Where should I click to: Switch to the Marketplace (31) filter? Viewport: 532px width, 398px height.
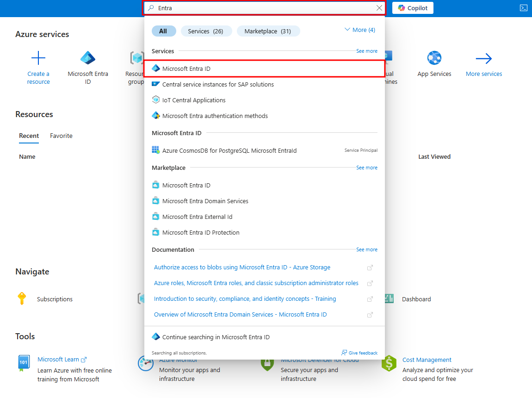(268, 31)
